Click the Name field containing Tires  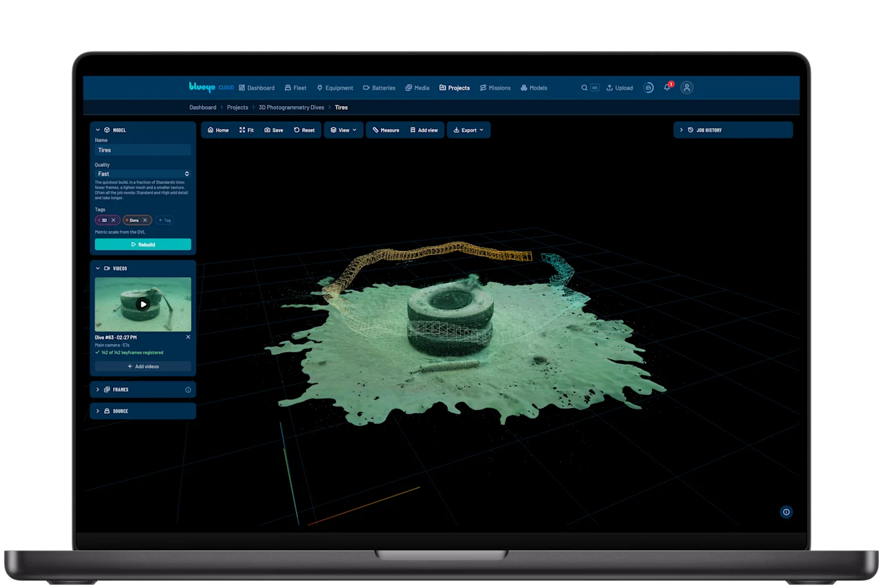143,150
